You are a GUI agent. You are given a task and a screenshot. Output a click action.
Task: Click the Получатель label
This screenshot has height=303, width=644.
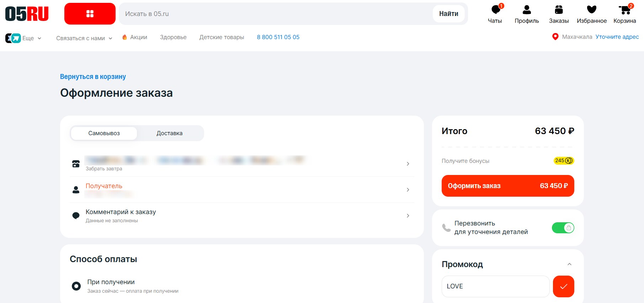tap(104, 186)
